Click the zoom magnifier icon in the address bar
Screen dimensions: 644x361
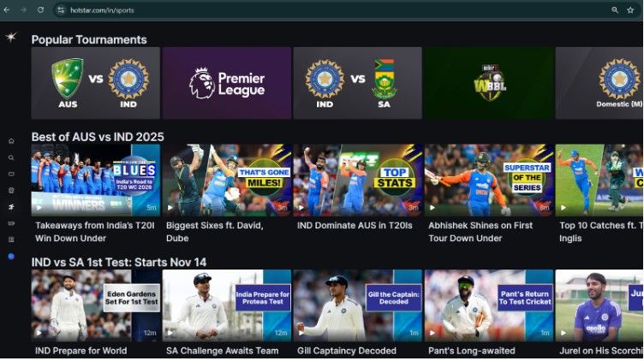[x=615, y=10]
